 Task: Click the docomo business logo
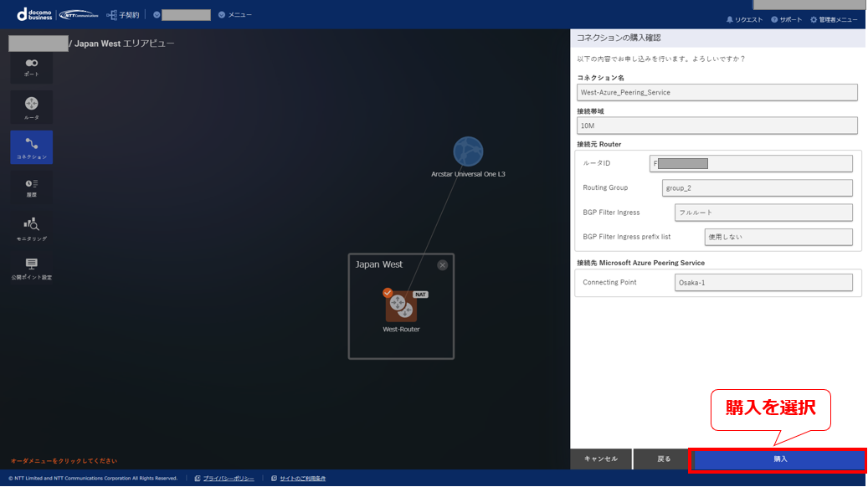pyautogui.click(x=34, y=14)
